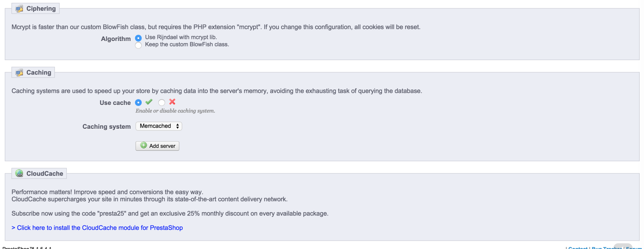The width and height of the screenshot is (644, 249).
Task: Click the CloudCache section title text
Action: click(x=45, y=174)
